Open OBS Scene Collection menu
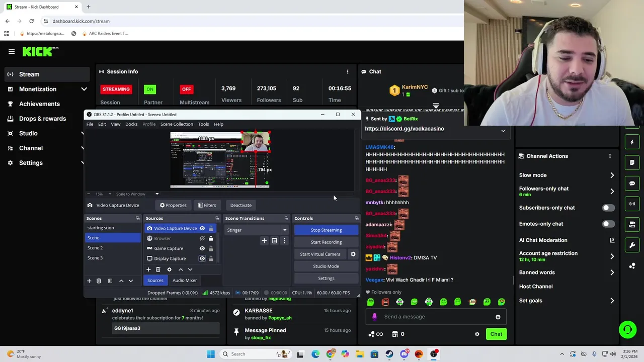This screenshot has height=362, width=644. pyautogui.click(x=177, y=124)
